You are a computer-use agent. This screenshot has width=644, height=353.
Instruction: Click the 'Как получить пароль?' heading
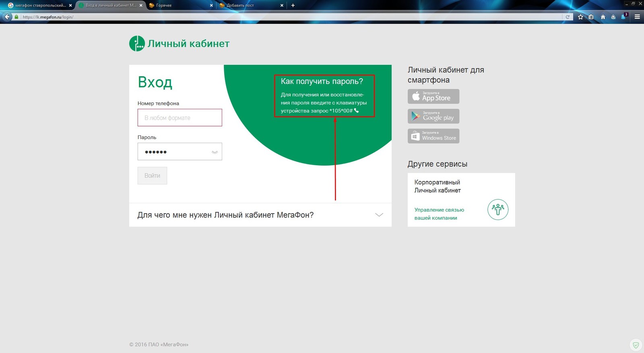pyautogui.click(x=322, y=81)
